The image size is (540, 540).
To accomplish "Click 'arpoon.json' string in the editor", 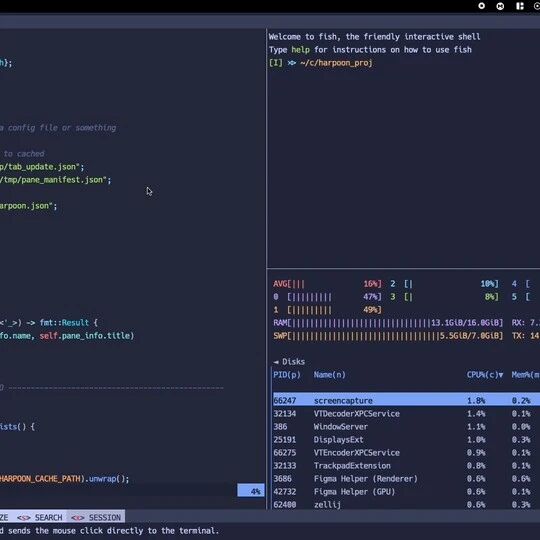I will tap(24, 206).
